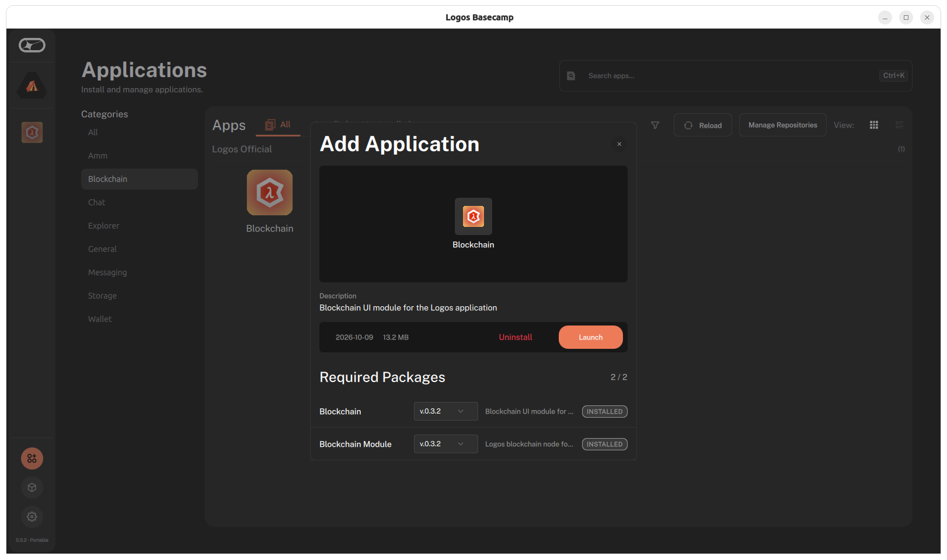Switch to grid view
This screenshot has width=947, height=560.
pyautogui.click(x=874, y=125)
